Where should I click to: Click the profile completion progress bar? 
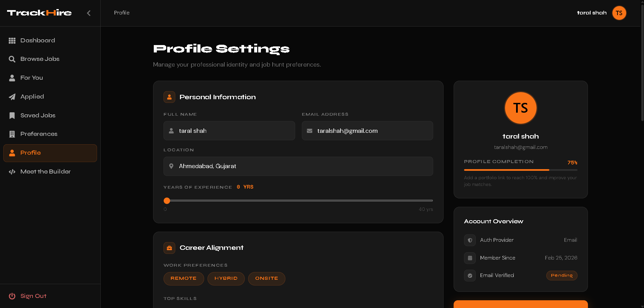tap(521, 170)
